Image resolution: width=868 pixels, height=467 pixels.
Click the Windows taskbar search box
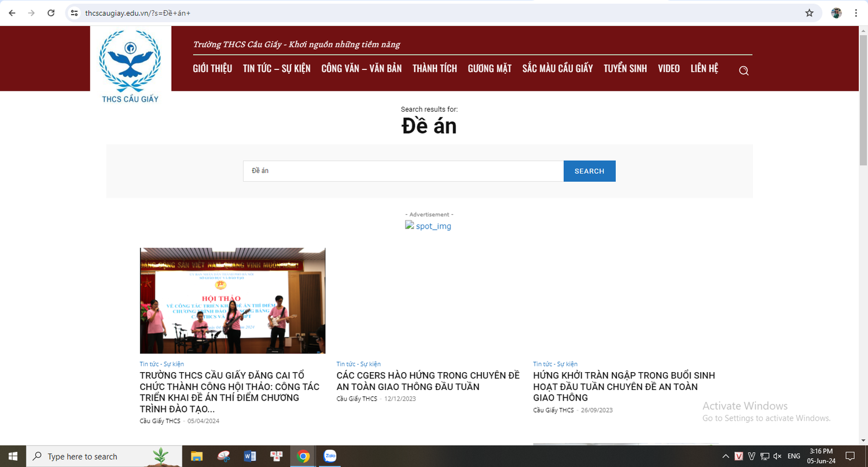(104, 456)
